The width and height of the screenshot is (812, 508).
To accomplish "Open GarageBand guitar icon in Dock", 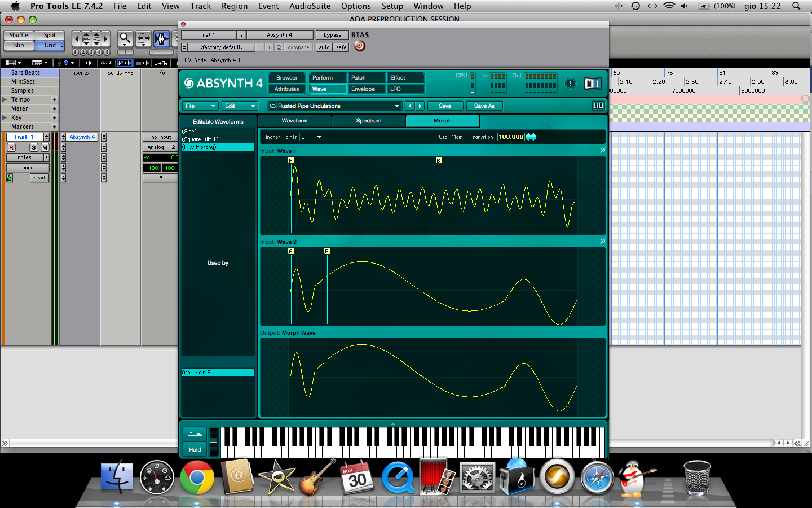I will (317, 478).
